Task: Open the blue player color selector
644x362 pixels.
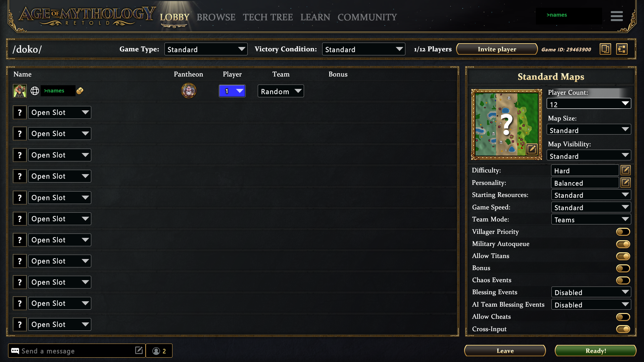Action: (232, 91)
